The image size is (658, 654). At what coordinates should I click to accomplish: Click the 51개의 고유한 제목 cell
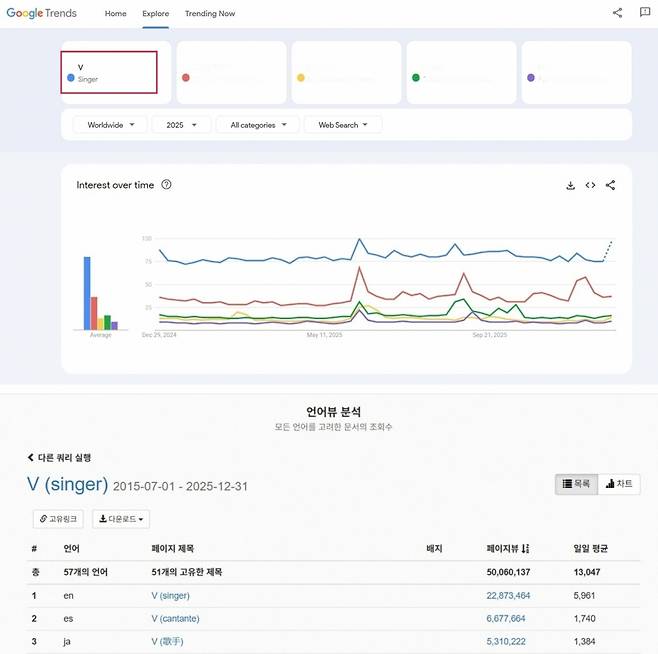pos(187,572)
